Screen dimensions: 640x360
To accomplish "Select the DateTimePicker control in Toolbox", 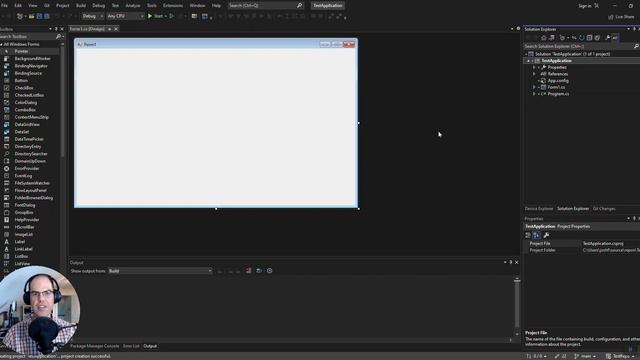I will coord(29,139).
